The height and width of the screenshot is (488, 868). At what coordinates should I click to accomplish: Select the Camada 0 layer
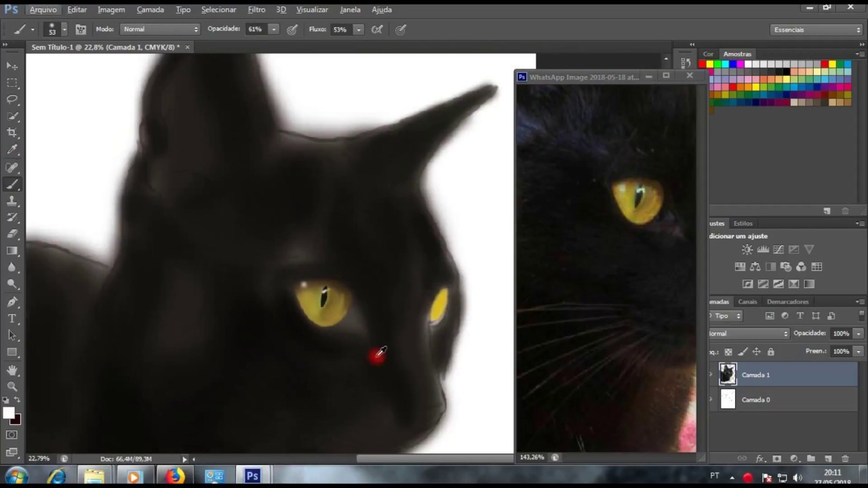[755, 399]
